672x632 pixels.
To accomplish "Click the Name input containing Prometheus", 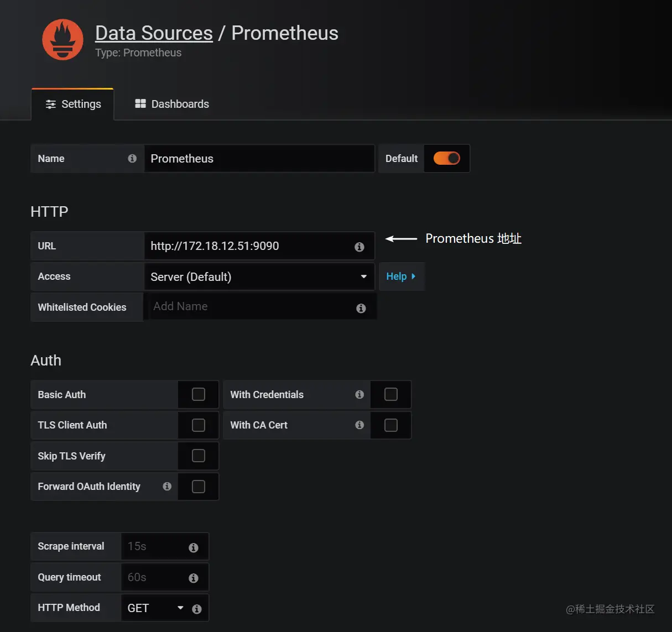I will coord(259,159).
